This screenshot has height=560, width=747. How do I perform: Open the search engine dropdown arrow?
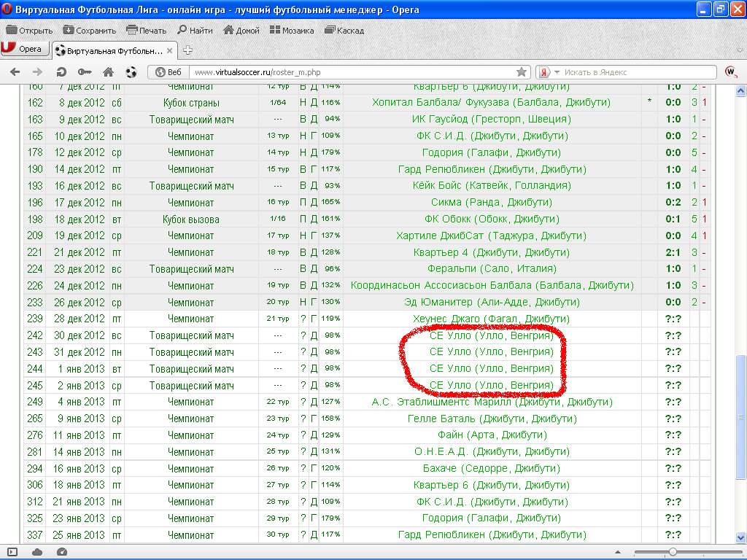pyautogui.click(x=557, y=72)
